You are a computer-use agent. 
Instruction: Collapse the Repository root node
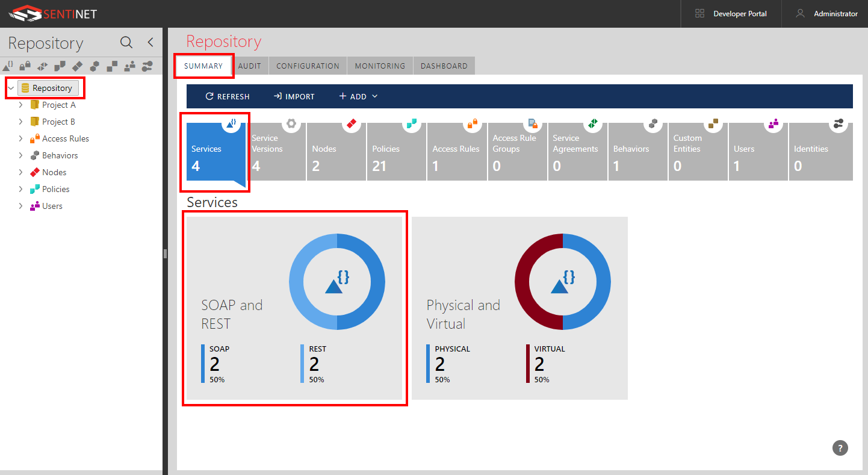click(x=11, y=88)
